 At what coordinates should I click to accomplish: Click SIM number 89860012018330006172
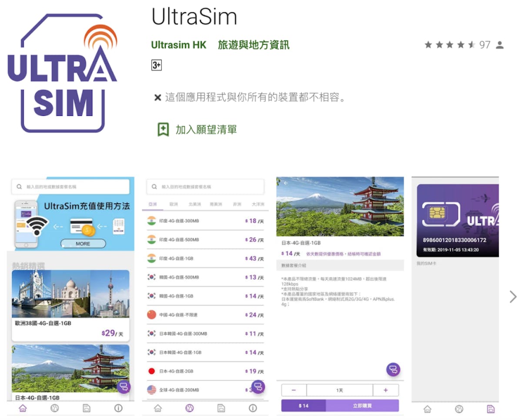point(455,240)
